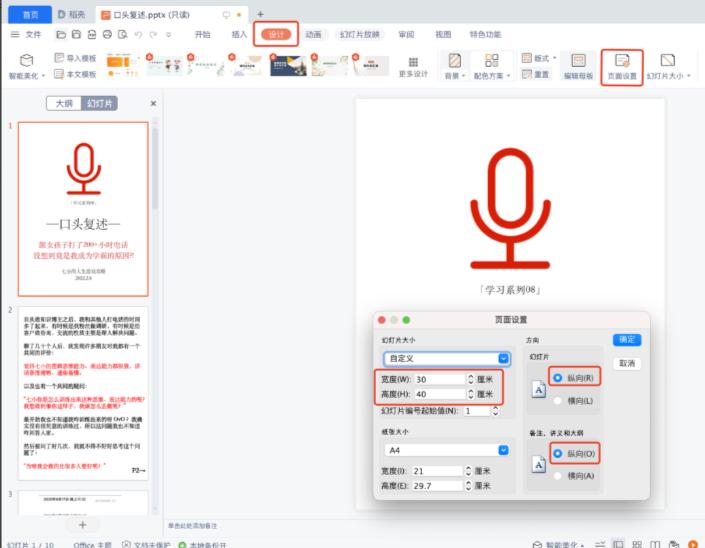Click the 确定 confirm button
Image resolution: width=705 pixels, height=548 pixels.
click(627, 339)
